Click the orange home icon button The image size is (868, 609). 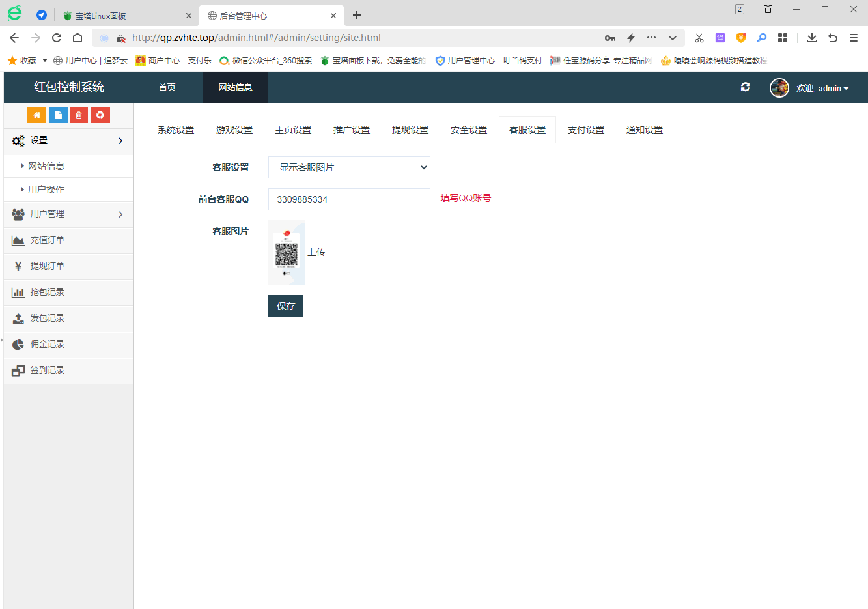36,115
